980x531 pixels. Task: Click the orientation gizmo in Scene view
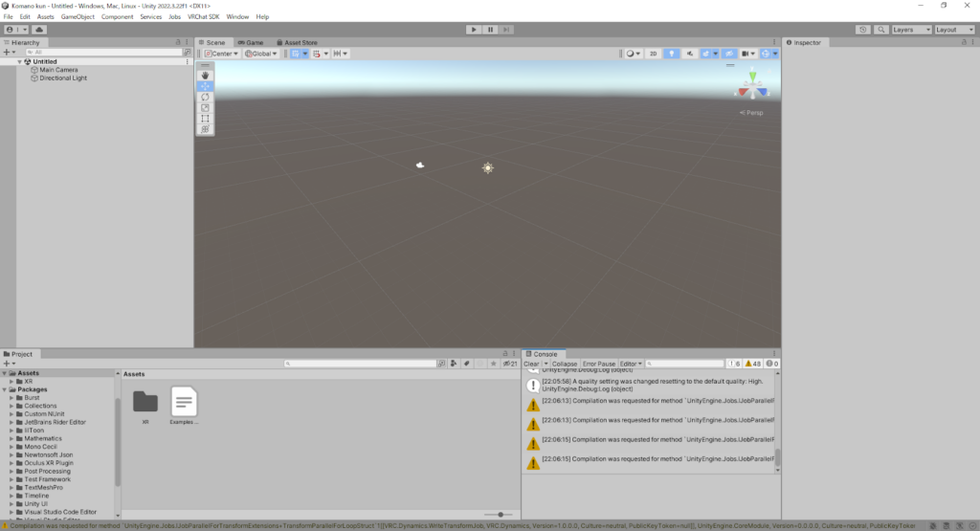click(x=752, y=87)
